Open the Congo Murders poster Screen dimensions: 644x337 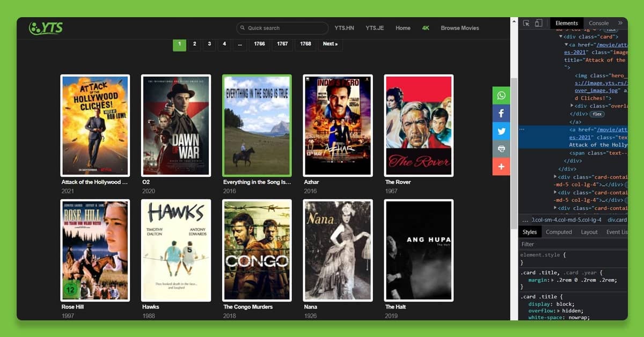coord(257,251)
